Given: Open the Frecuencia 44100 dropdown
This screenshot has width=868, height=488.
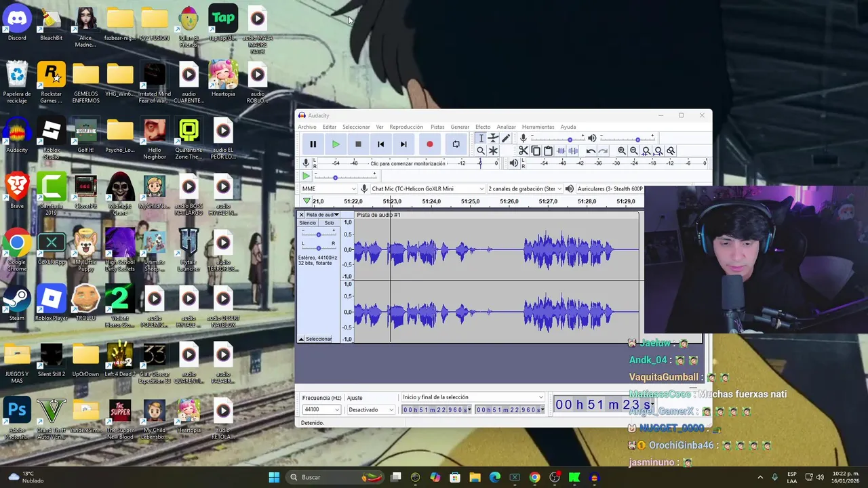Looking at the screenshot, I should [x=321, y=409].
